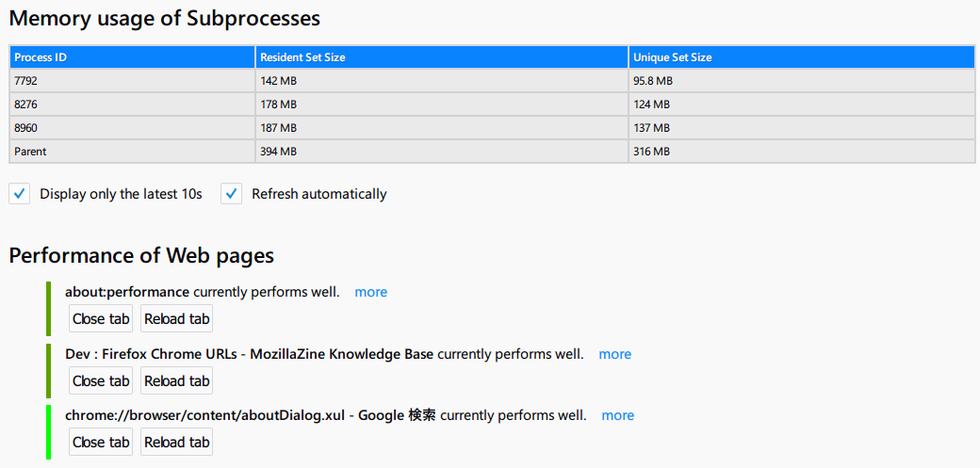Reload the aboutDialog.xul Google tab
The height and width of the screenshot is (468, 980).
pyautogui.click(x=177, y=442)
